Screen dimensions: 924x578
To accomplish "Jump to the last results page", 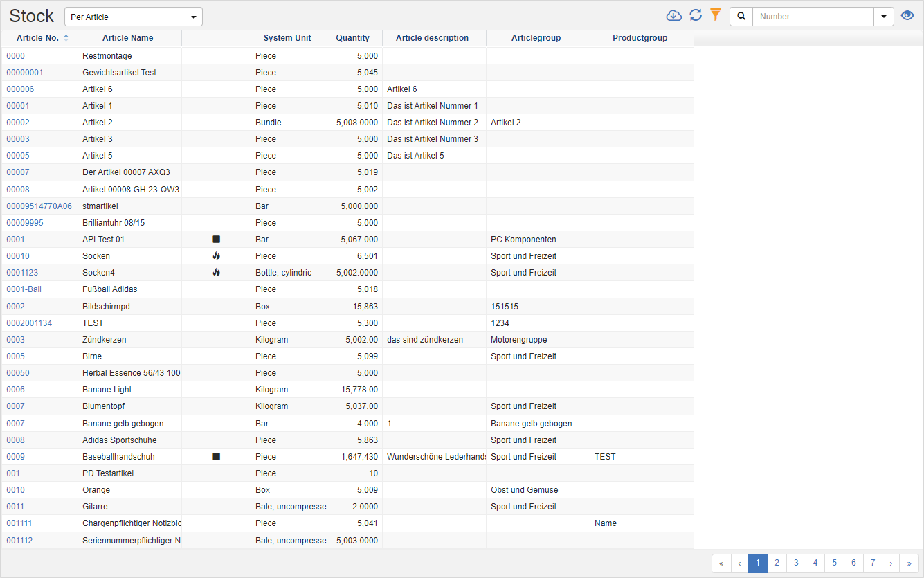I will 909,563.
